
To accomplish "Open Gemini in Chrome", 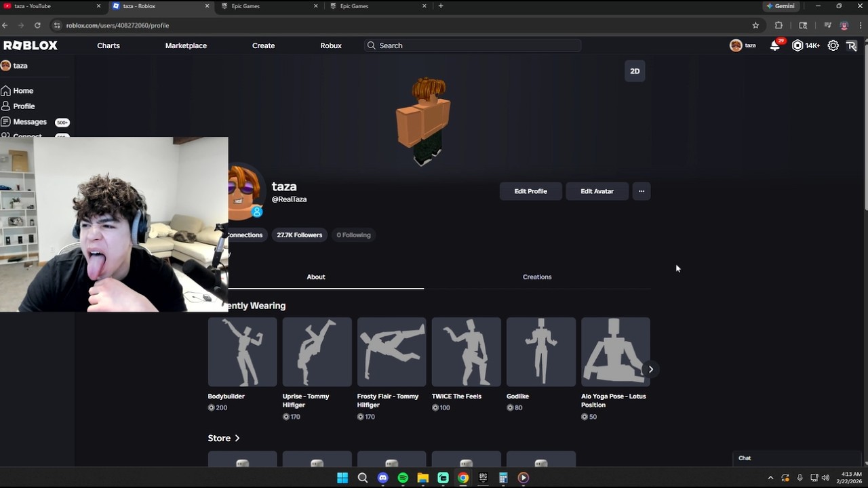I will coord(781,6).
